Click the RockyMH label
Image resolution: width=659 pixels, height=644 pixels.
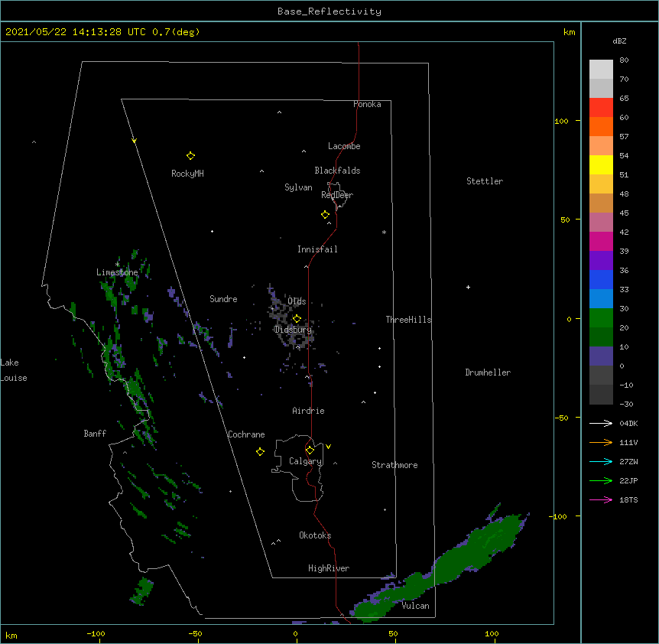[x=187, y=174]
